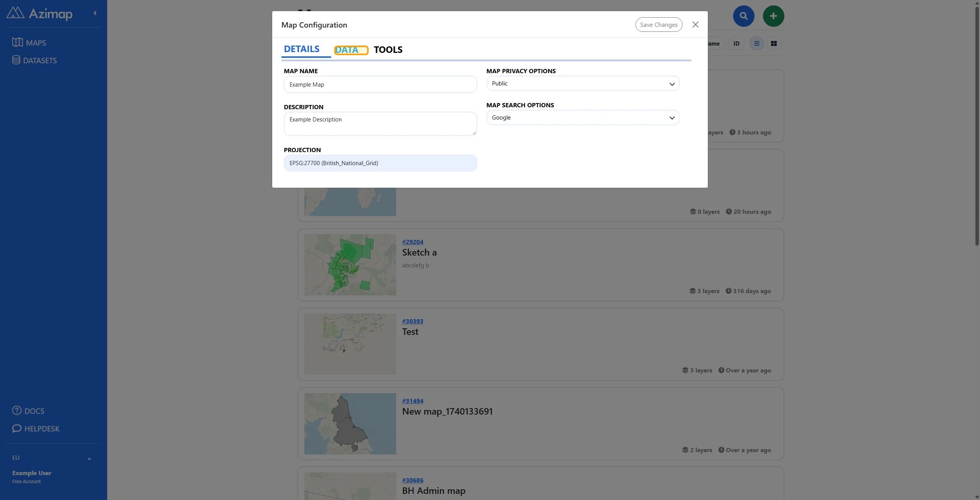The image size is (980, 500).
Task: Click Save Changes button
Action: 659,25
